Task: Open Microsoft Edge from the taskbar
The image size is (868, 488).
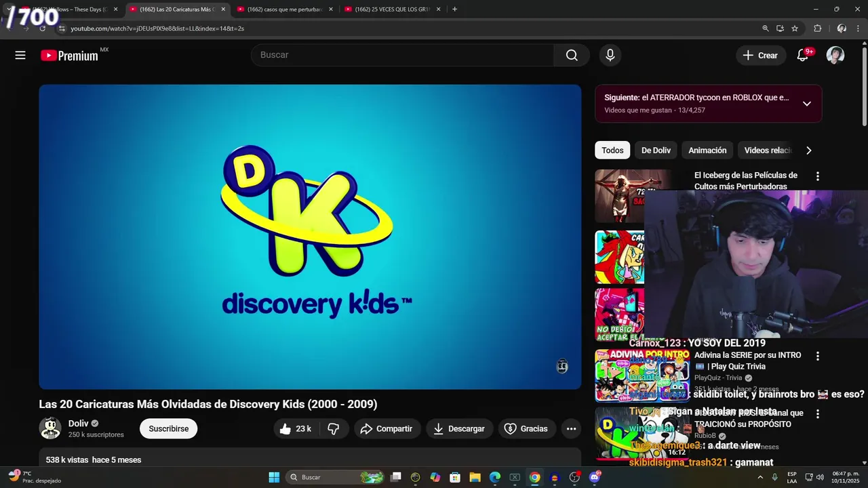Action: click(495, 477)
